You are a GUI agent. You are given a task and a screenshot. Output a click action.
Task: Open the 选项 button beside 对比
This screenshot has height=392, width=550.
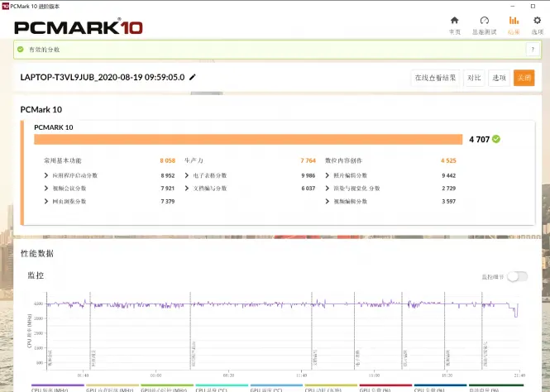tap(499, 78)
